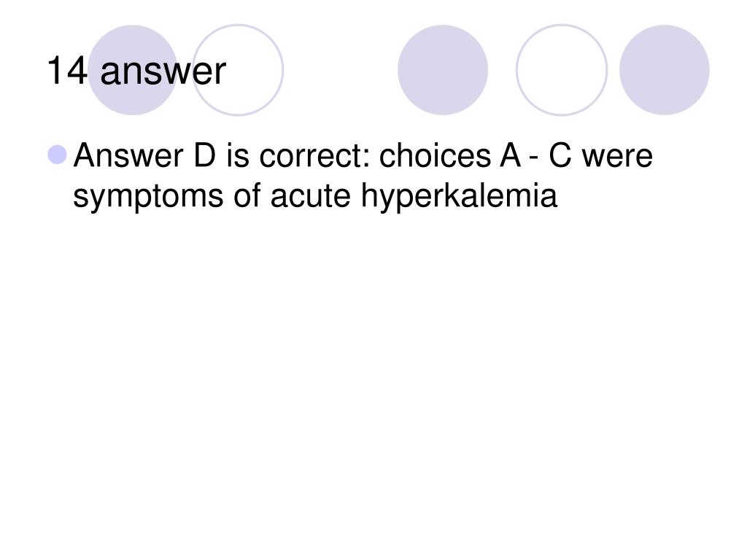The width and height of the screenshot is (747, 560).
Task: Click the lavender bullet before 'Answer D'
Action: point(57,155)
